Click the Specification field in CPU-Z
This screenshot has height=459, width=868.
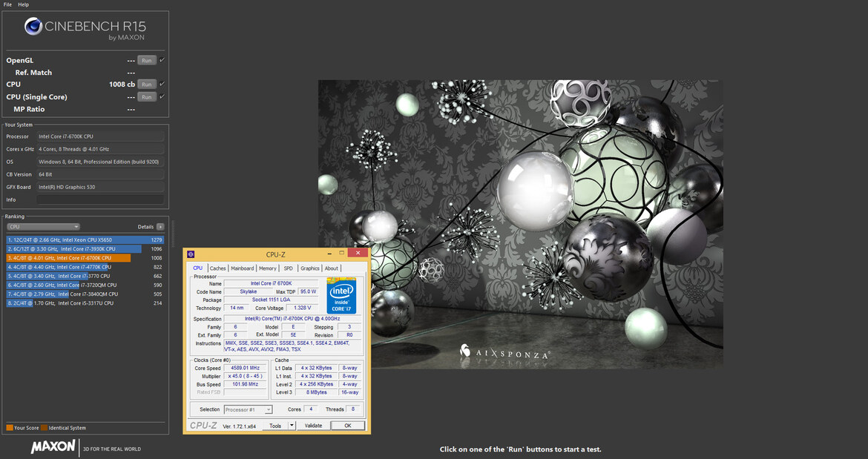pyautogui.click(x=292, y=319)
